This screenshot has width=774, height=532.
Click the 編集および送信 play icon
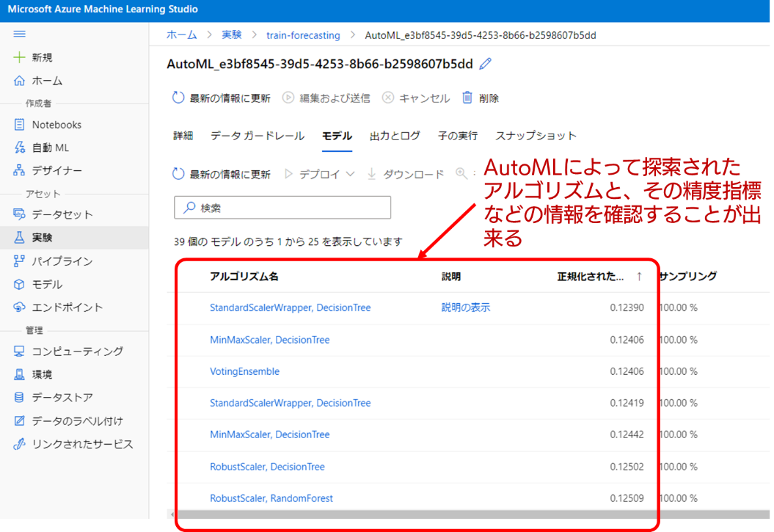point(288,98)
